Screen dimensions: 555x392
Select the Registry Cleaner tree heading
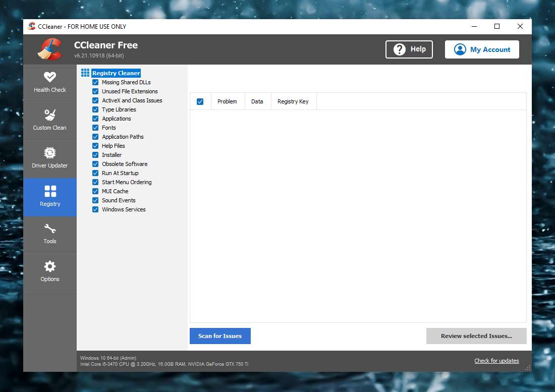(116, 73)
